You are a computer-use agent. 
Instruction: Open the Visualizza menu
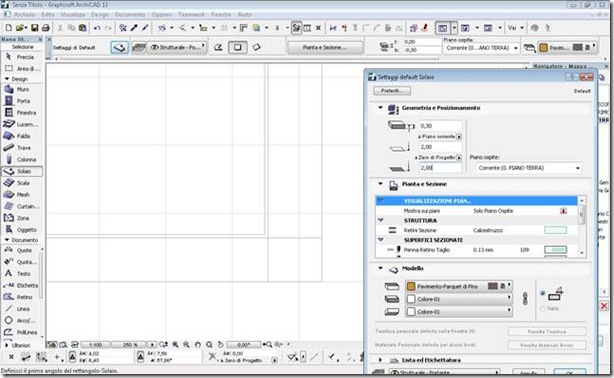click(72, 14)
